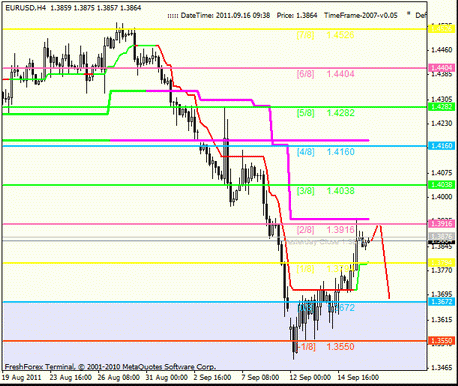The width and height of the screenshot is (458, 386).
Task: Select the 1.4038 value beside [3/8]
Action: pos(340,191)
